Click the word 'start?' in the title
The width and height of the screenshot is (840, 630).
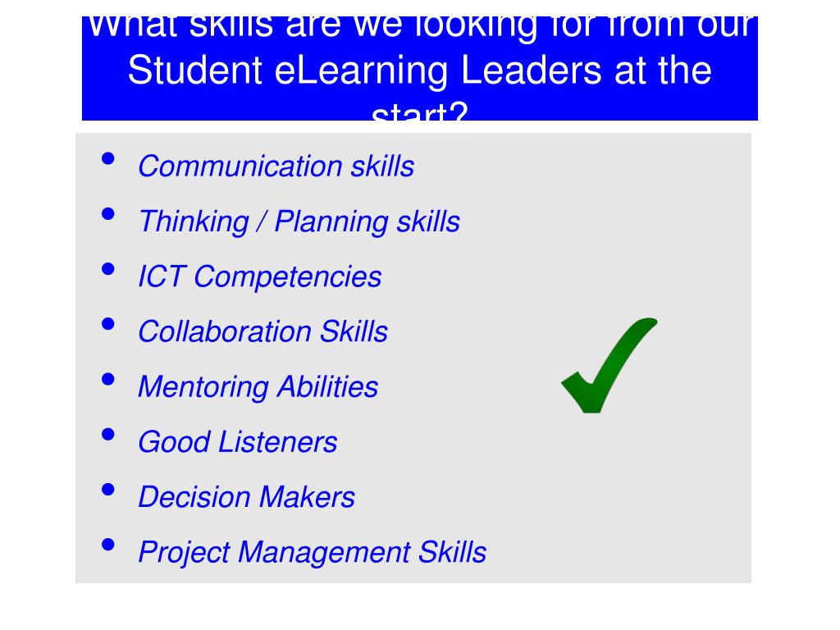pos(419,112)
